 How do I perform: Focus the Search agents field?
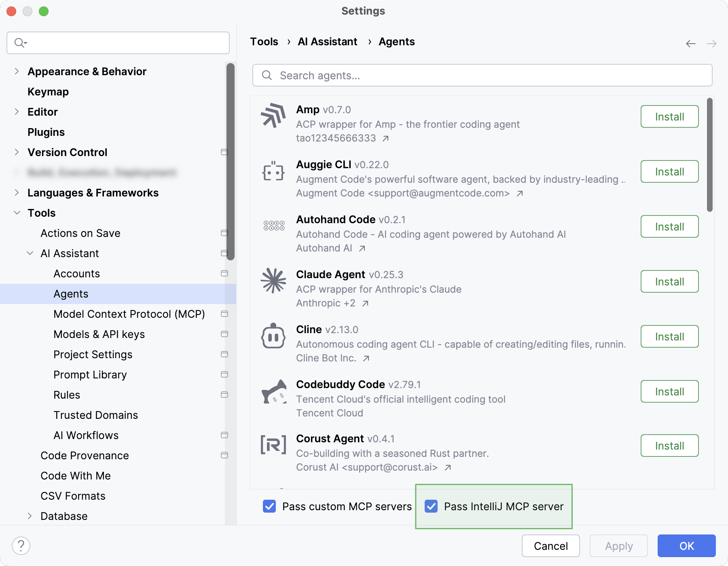[482, 75]
